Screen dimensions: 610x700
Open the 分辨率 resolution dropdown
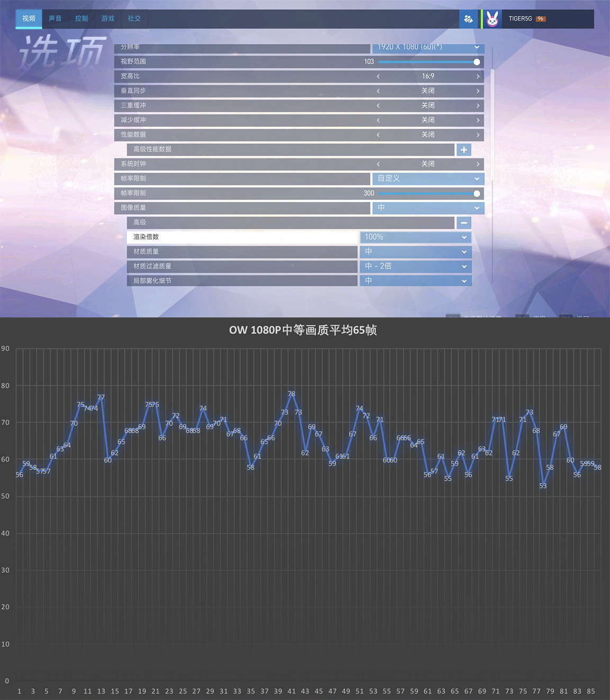(428, 47)
